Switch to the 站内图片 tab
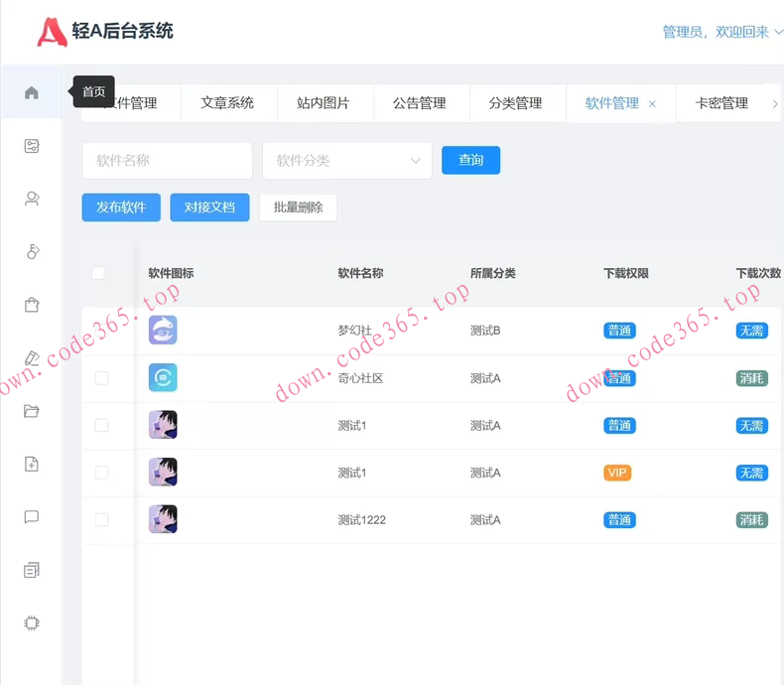Image resolution: width=784 pixels, height=685 pixels. [x=323, y=103]
